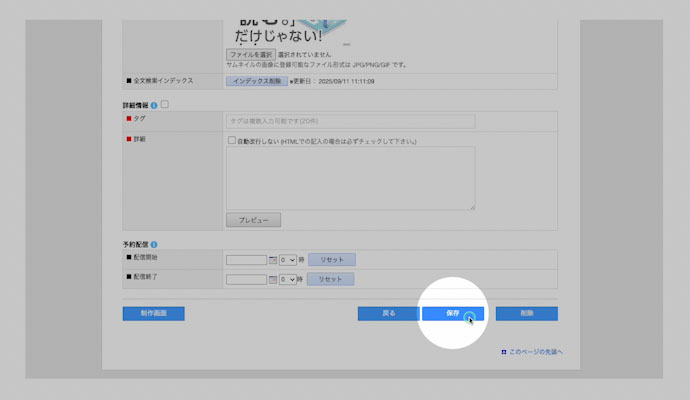Click the info icon beside 詳細情報
This screenshot has width=690, height=400.
pos(154,105)
